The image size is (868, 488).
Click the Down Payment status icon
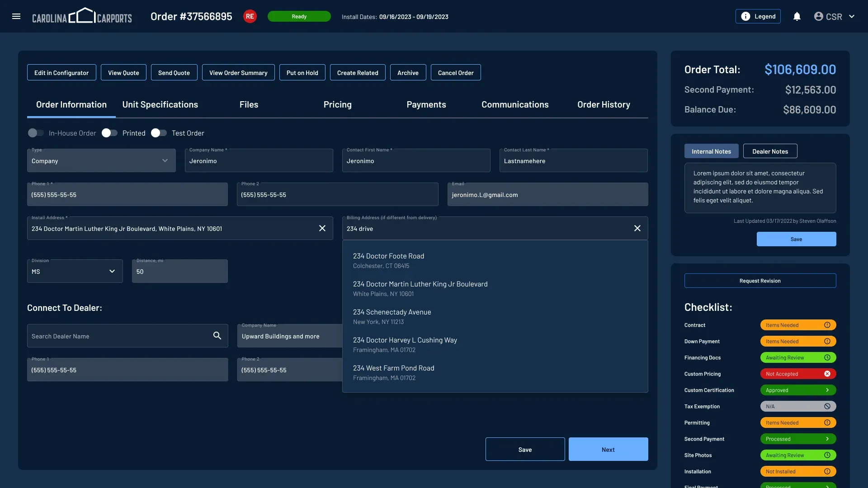click(x=827, y=341)
